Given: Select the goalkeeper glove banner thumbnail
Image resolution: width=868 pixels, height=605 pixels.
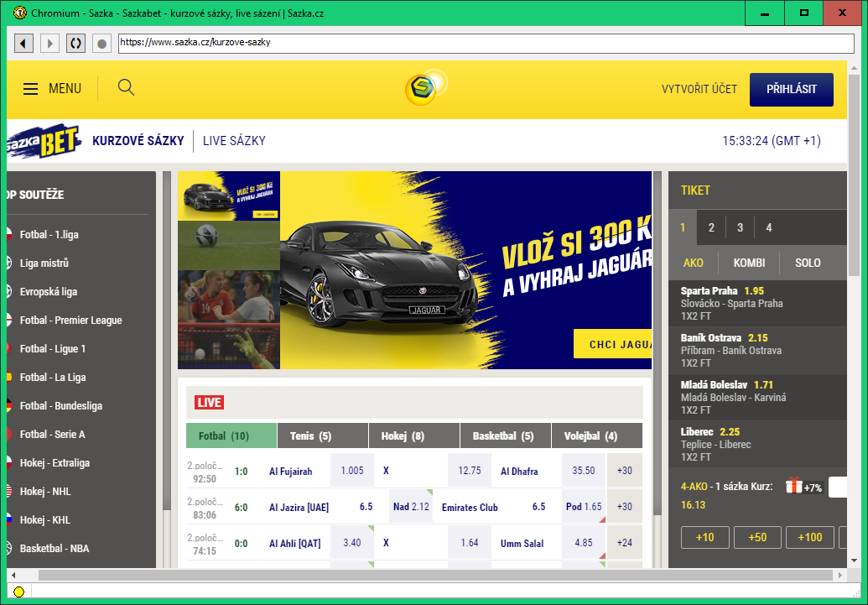Looking at the screenshot, I should tap(229, 344).
